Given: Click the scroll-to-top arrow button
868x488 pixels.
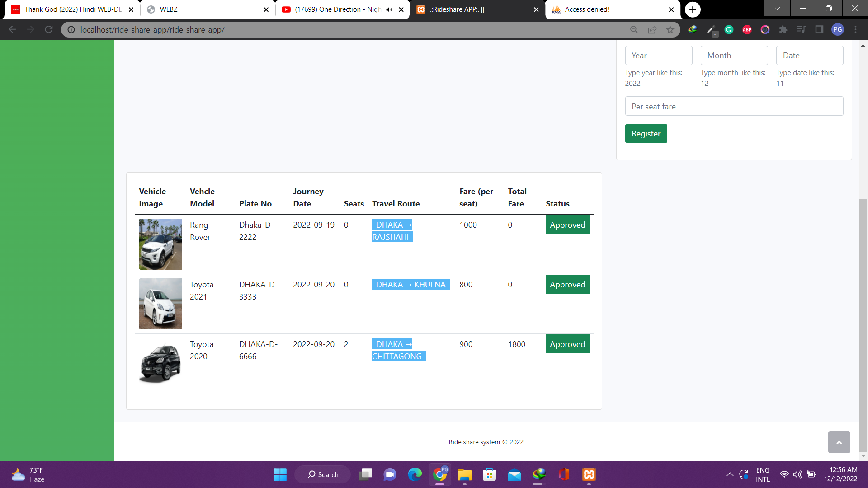Looking at the screenshot, I should pyautogui.click(x=839, y=442).
